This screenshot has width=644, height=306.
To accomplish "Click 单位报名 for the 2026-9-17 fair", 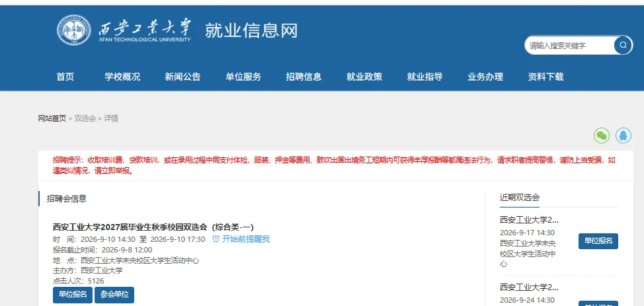I will coord(598,241).
